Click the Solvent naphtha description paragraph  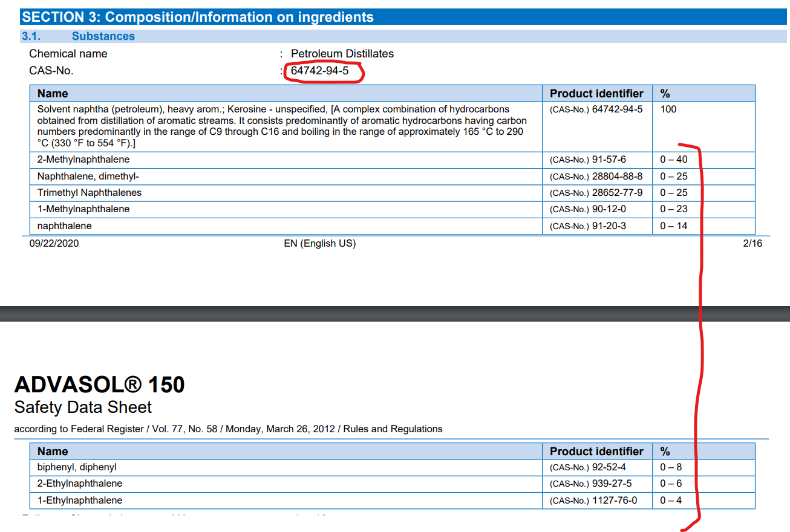coord(281,126)
